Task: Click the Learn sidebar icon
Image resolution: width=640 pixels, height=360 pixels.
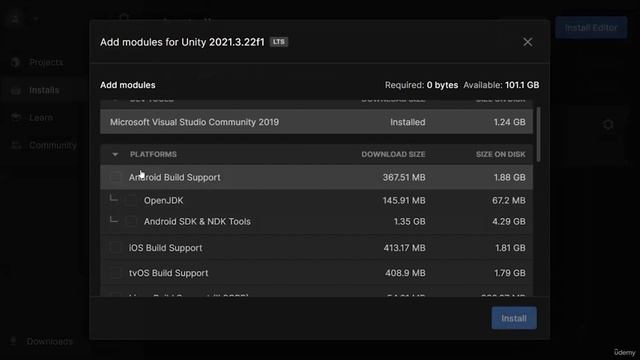Action: [16, 118]
